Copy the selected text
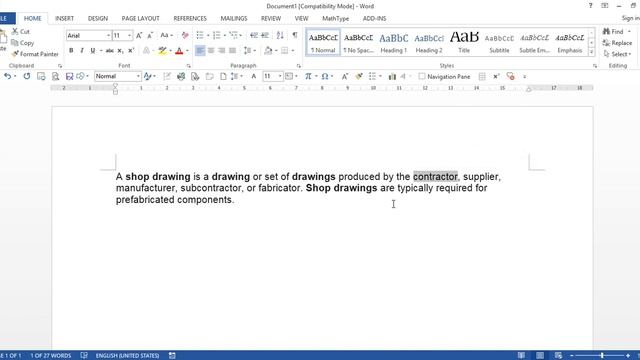640x360 pixels. pos(23,43)
